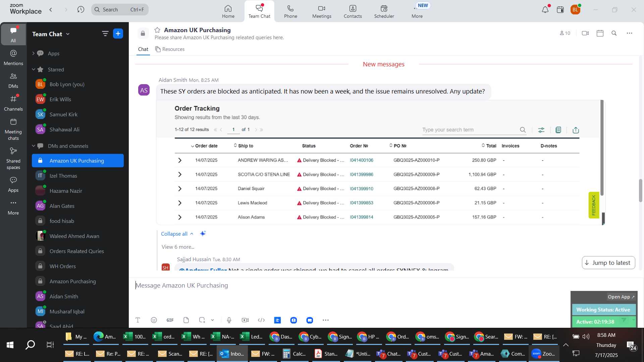Click Collapse all replies
The height and width of the screenshot is (362, 644).
coord(177,234)
